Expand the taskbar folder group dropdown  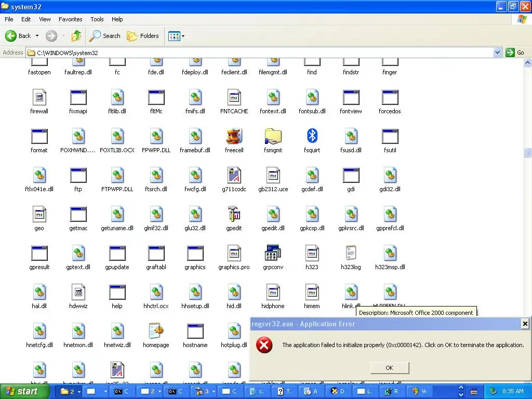(79, 392)
